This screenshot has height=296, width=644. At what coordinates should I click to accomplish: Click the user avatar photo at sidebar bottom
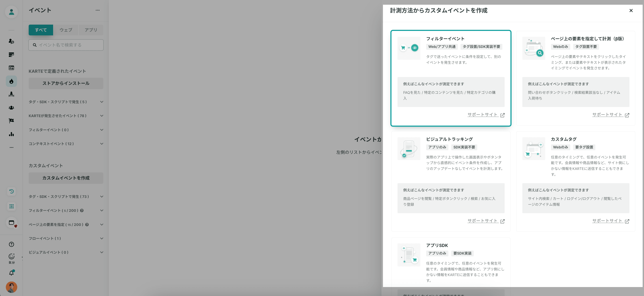click(11, 287)
